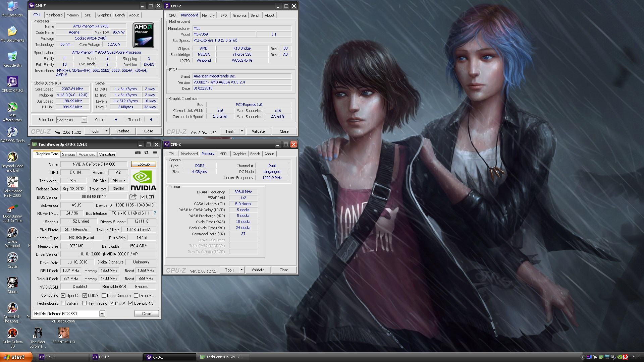Launch Crysis Warhead desktop shortcut
Image resolution: width=644 pixels, height=362 pixels.
coord(12,237)
